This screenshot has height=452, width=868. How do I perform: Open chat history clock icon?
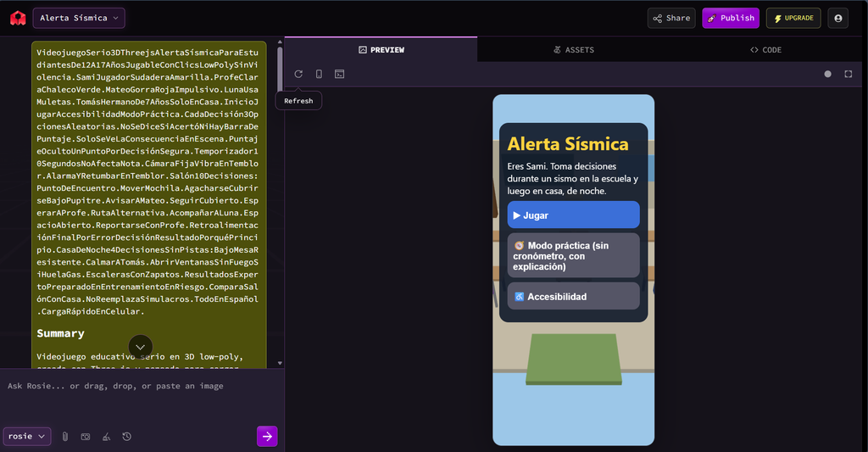click(127, 437)
